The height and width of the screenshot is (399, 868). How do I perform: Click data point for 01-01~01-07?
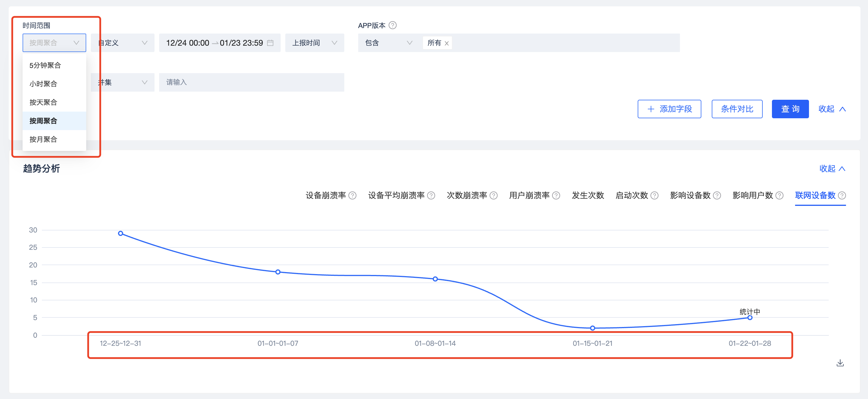278,272
